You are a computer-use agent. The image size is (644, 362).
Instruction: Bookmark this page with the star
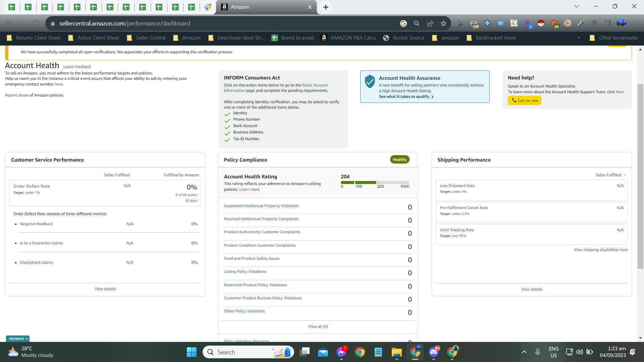(443, 23)
